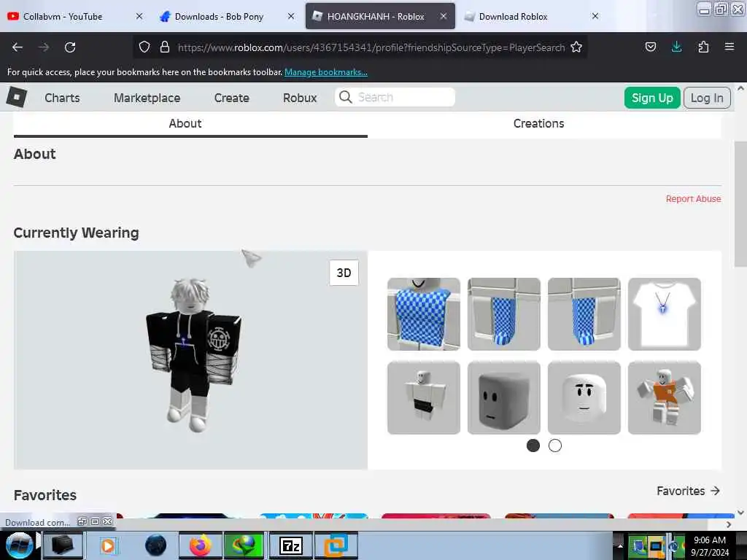The width and height of the screenshot is (747, 560).
Task: Open the Manage bookmarks link
Action: (x=326, y=72)
